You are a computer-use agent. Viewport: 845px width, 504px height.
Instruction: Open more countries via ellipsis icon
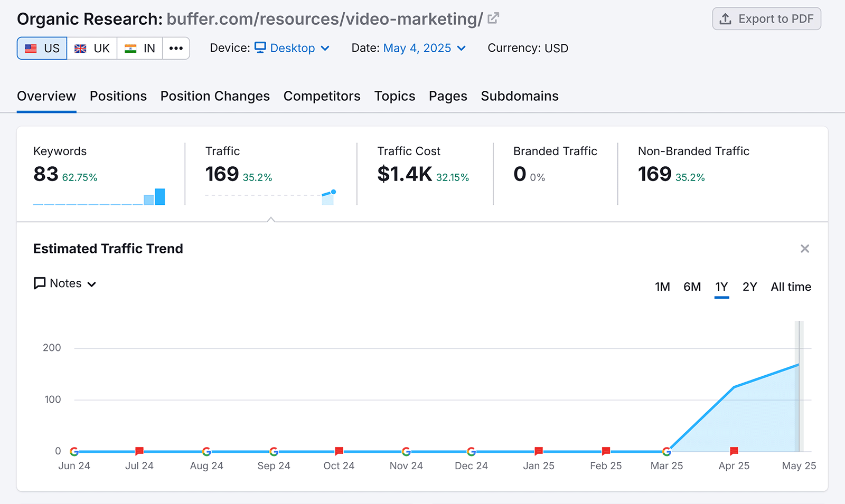[x=176, y=48]
